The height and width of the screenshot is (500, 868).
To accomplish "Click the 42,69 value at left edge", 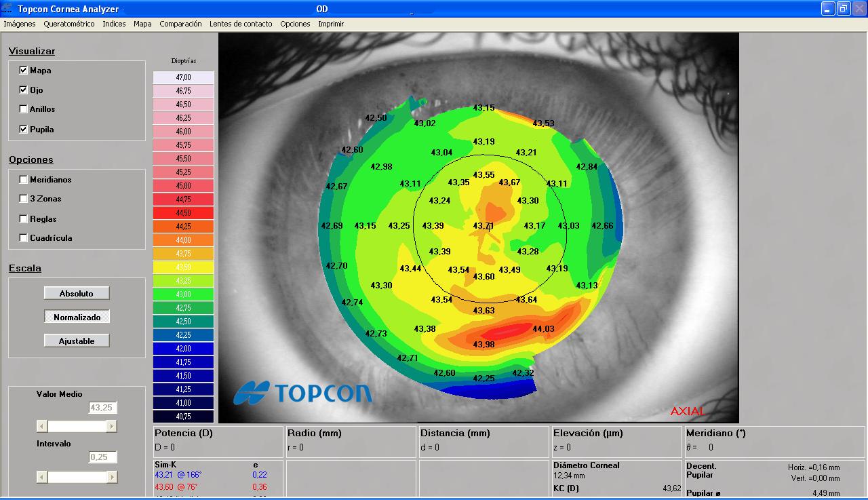I will tap(332, 226).
